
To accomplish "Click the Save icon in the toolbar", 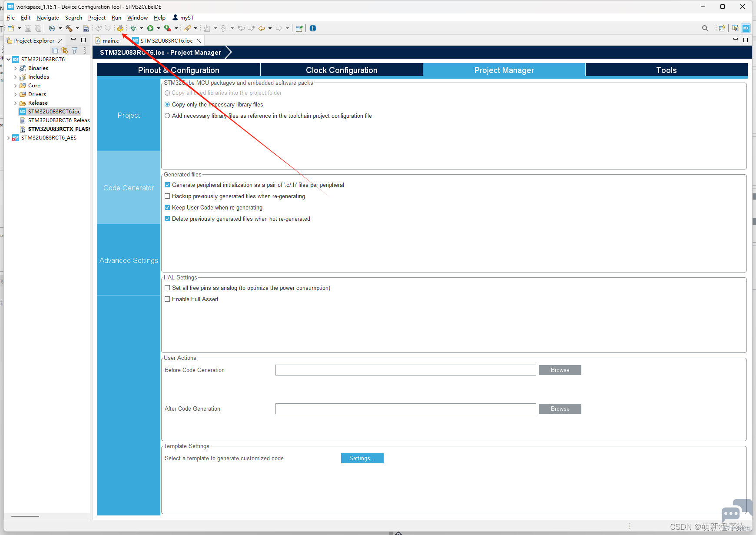I will [28, 28].
